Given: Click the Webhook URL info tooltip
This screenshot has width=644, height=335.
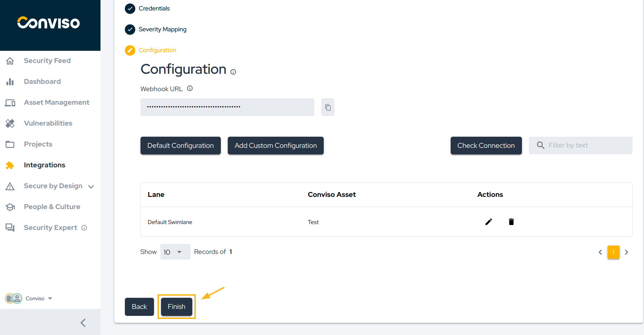Looking at the screenshot, I should pos(190,88).
